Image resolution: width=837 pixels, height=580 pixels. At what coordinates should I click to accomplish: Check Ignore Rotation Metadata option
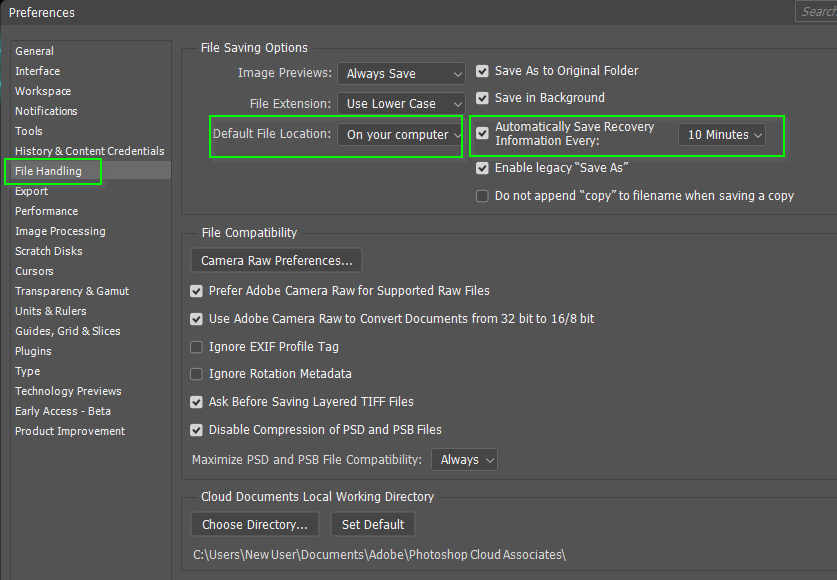pyautogui.click(x=197, y=374)
